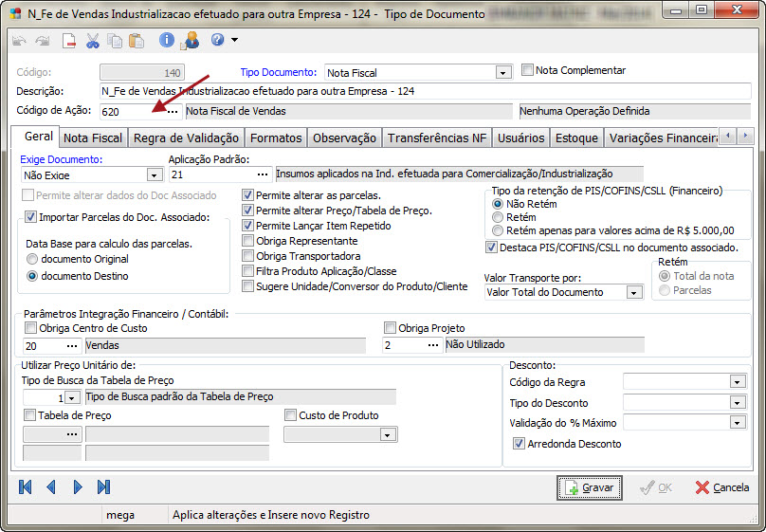Switch to the Regra de Validação tab
The height and width of the screenshot is (532, 766).
186,138
